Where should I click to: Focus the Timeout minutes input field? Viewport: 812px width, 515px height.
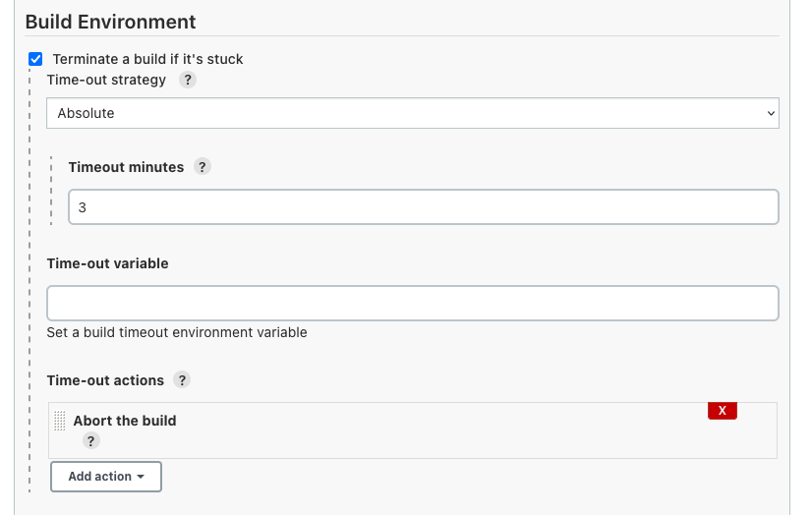click(423, 207)
